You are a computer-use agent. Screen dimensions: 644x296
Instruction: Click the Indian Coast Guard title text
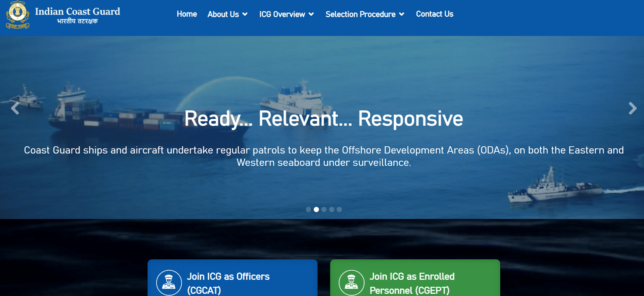(77, 11)
